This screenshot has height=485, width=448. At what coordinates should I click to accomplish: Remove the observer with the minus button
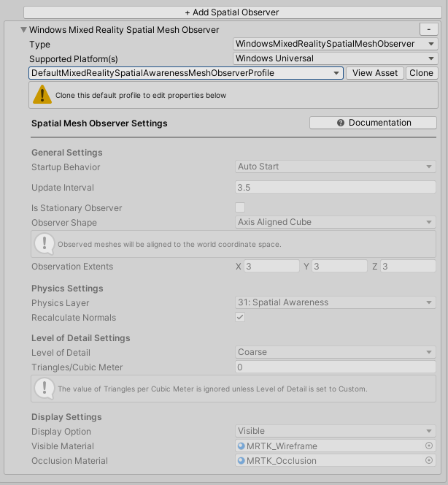pyautogui.click(x=428, y=29)
